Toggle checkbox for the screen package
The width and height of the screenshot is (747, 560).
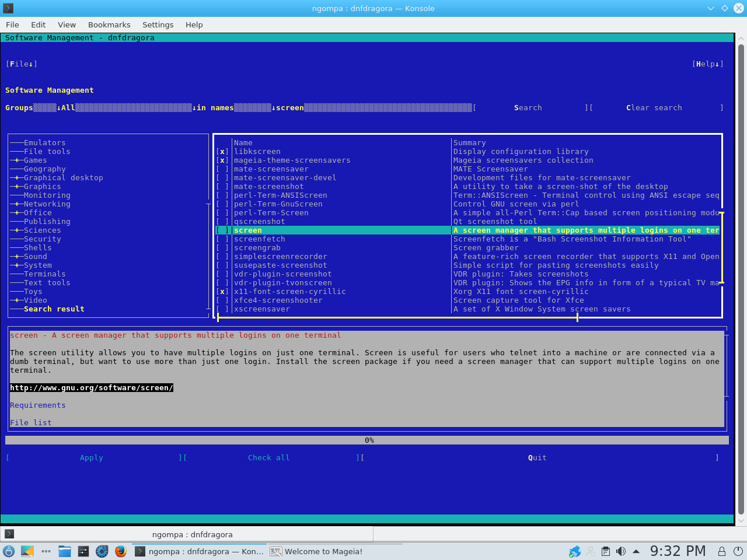pyautogui.click(x=222, y=230)
